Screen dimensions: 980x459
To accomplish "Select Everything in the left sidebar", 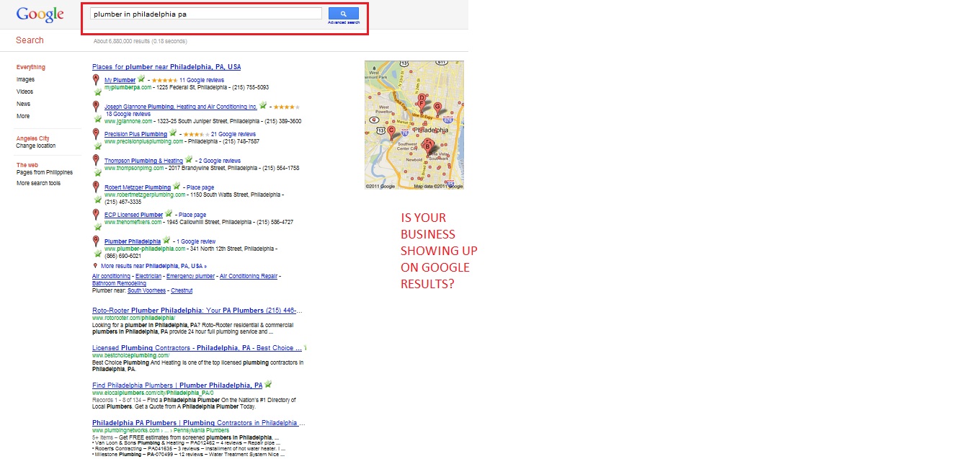I will pyautogui.click(x=31, y=67).
